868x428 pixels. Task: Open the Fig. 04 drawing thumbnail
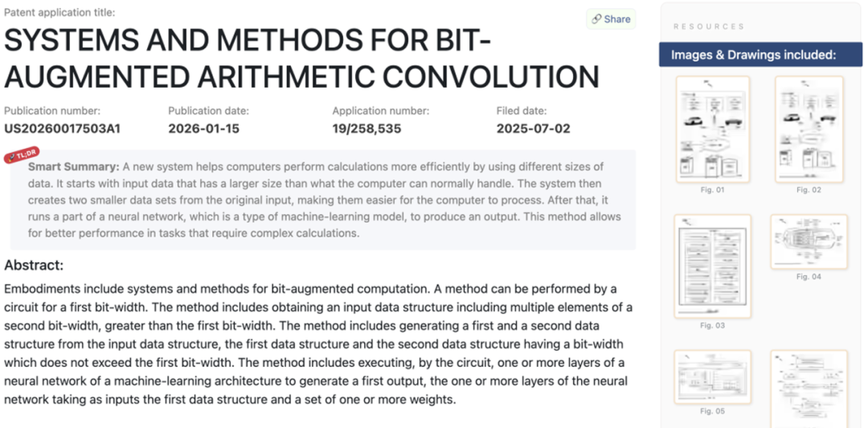point(809,241)
